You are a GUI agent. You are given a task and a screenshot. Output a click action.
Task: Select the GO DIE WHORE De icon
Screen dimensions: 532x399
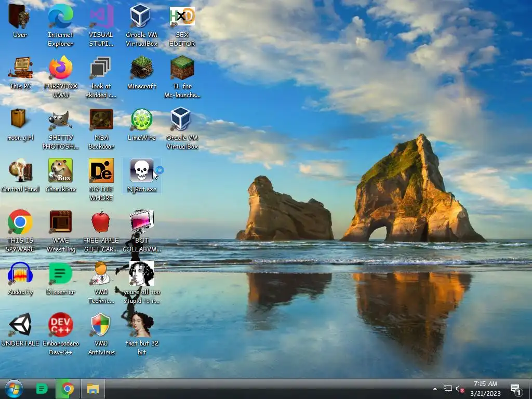pos(101,170)
